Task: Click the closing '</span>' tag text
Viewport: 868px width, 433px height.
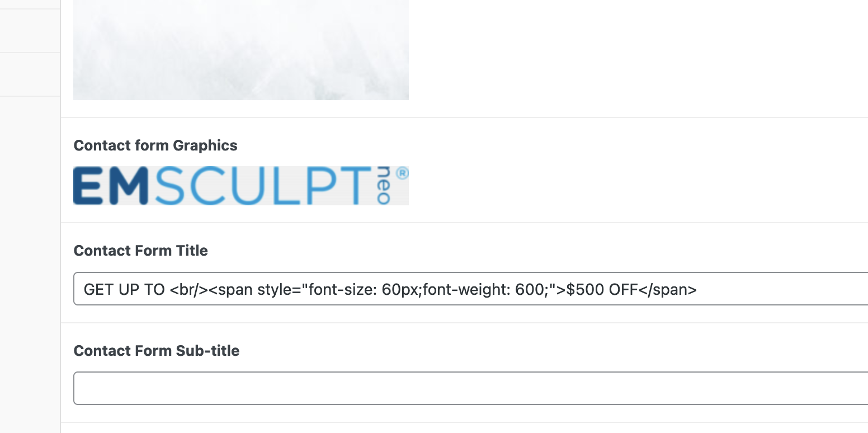Action: 668,289
